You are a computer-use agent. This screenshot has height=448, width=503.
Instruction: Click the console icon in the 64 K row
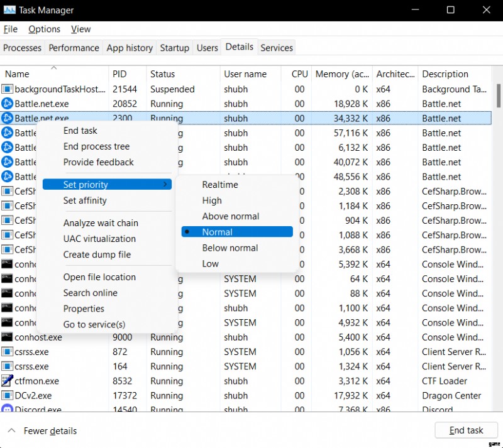coord(7,279)
